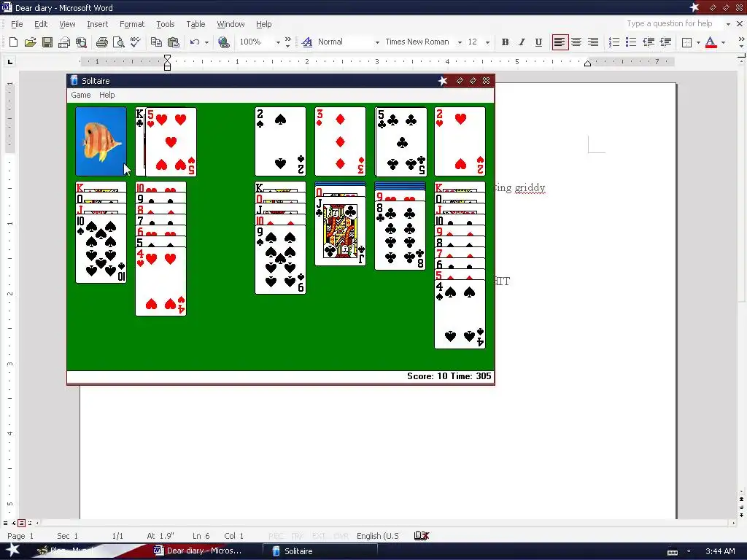Image resolution: width=747 pixels, height=560 pixels.
Task: Apply Outside Border with the borders icon
Action: coord(686,42)
